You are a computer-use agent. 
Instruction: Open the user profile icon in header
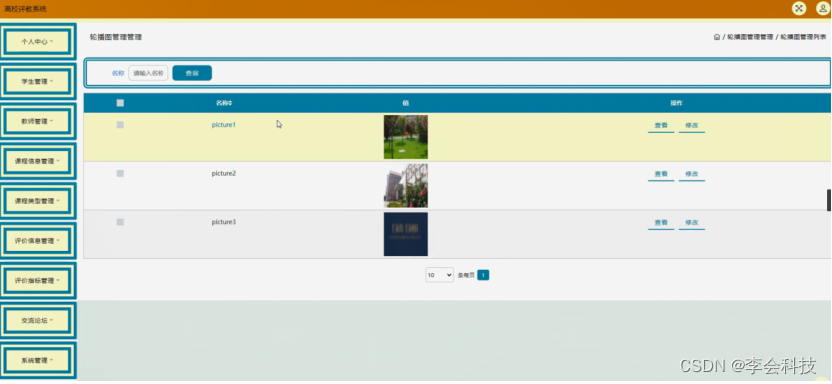(x=822, y=8)
